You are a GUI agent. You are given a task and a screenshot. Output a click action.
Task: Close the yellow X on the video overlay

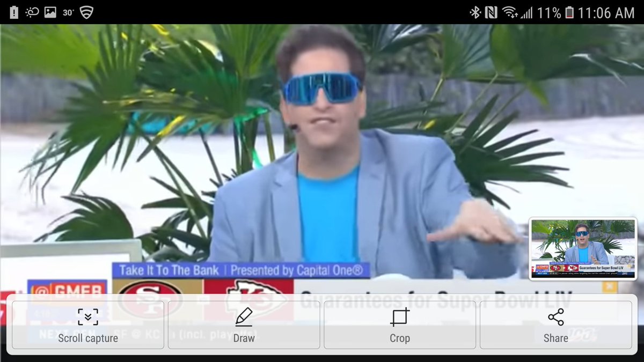[x=609, y=286]
